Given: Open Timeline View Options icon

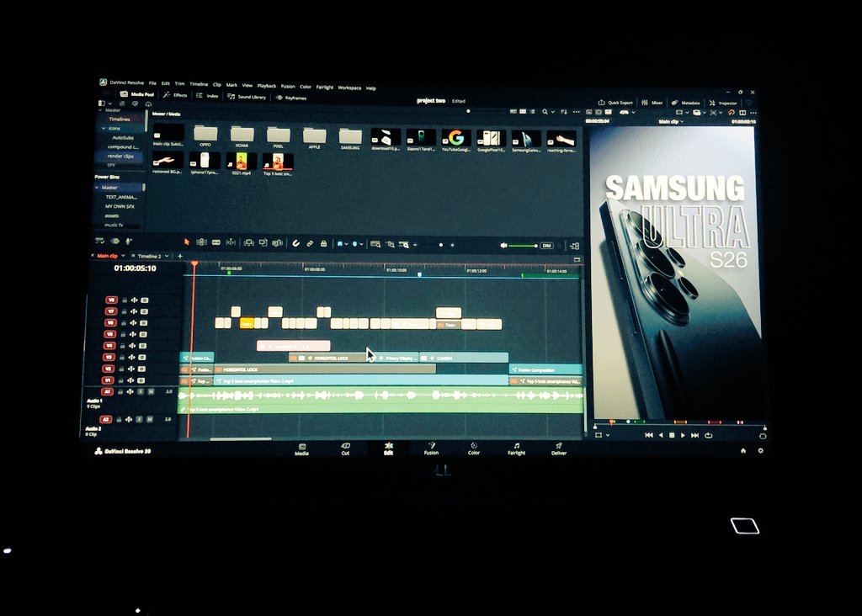Looking at the screenshot, I should pos(100,241).
